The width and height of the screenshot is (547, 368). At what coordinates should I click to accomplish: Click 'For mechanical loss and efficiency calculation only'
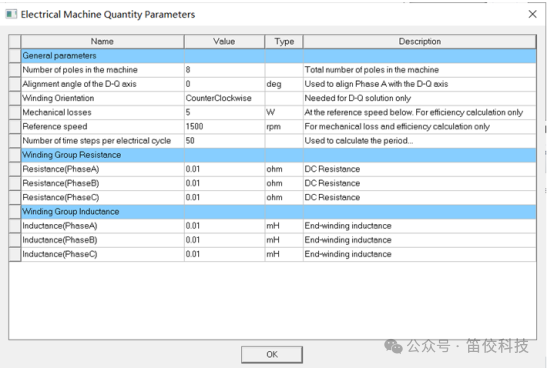397,127
